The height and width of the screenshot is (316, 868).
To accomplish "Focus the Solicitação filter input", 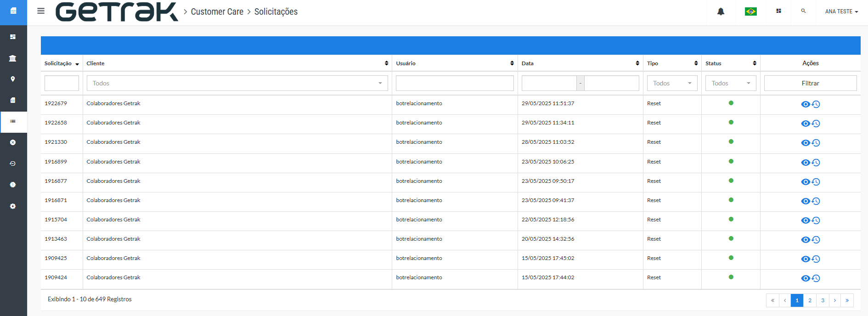I will [x=62, y=83].
